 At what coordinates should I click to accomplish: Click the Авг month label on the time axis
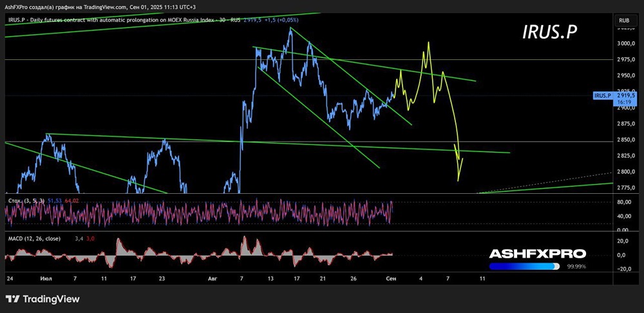pos(213,278)
